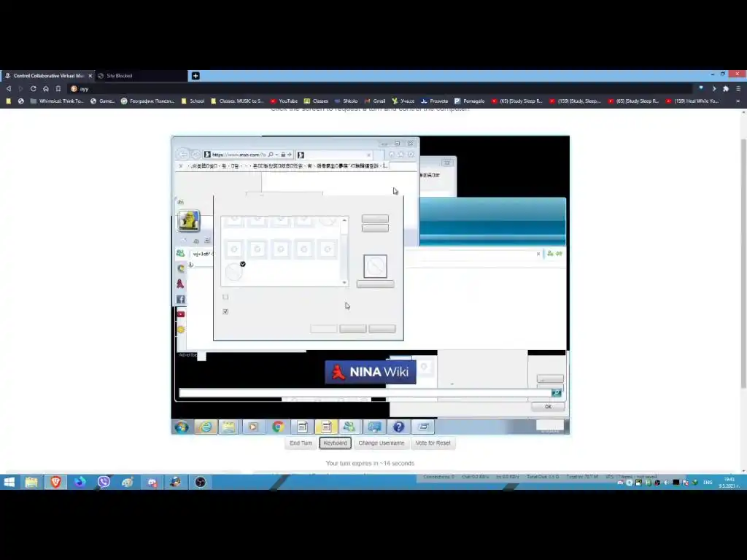The image size is (747, 560).
Task: Click the Shrek avatar picture
Action: point(189,220)
